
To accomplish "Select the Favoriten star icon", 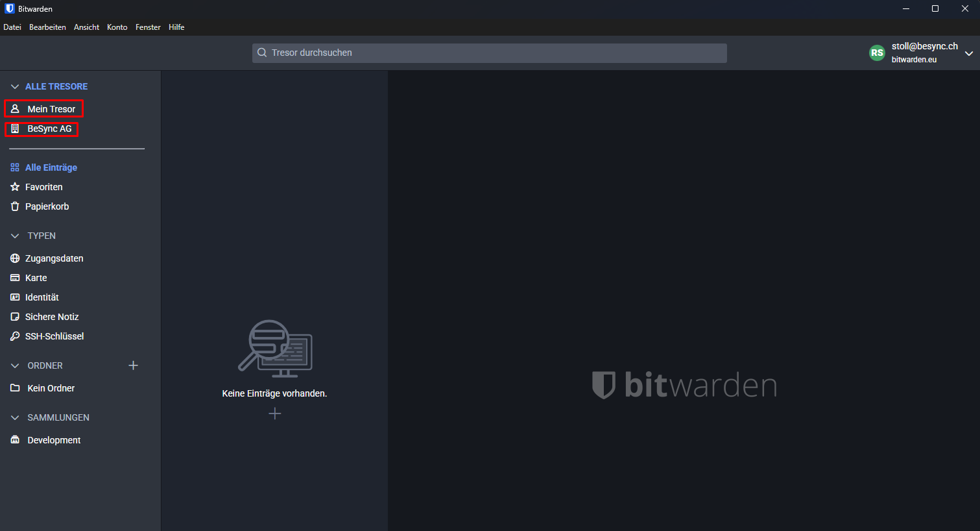I will [x=15, y=187].
